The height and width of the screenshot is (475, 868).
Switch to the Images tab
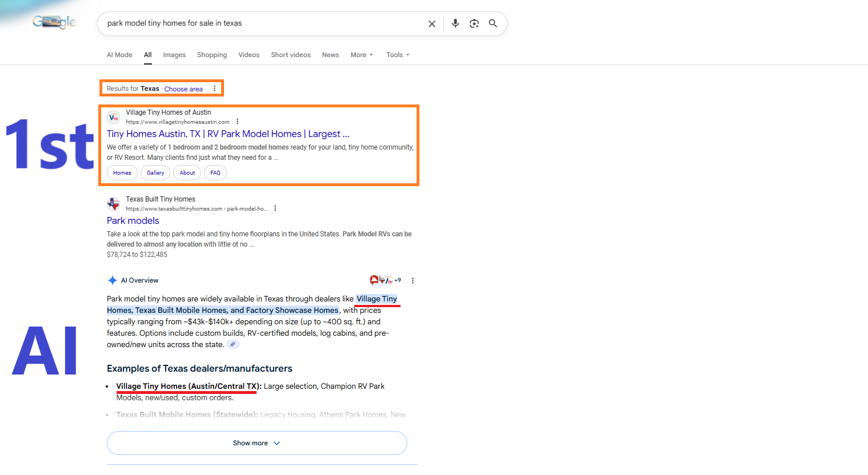(x=174, y=55)
